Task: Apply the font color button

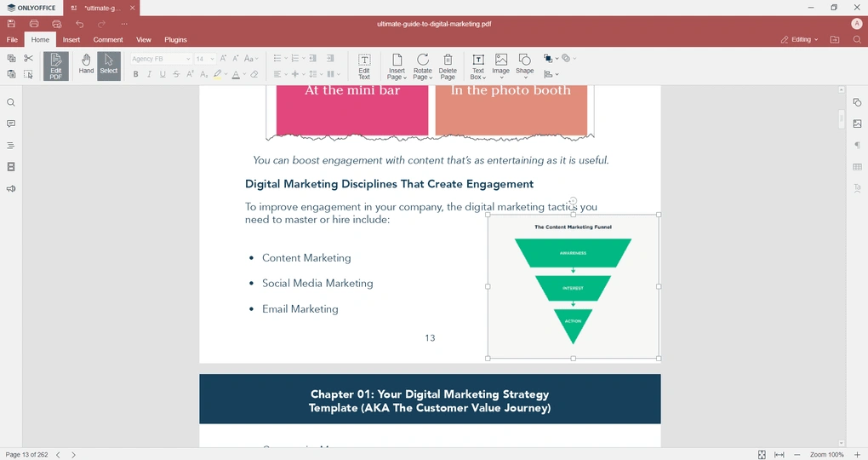Action: pos(236,74)
